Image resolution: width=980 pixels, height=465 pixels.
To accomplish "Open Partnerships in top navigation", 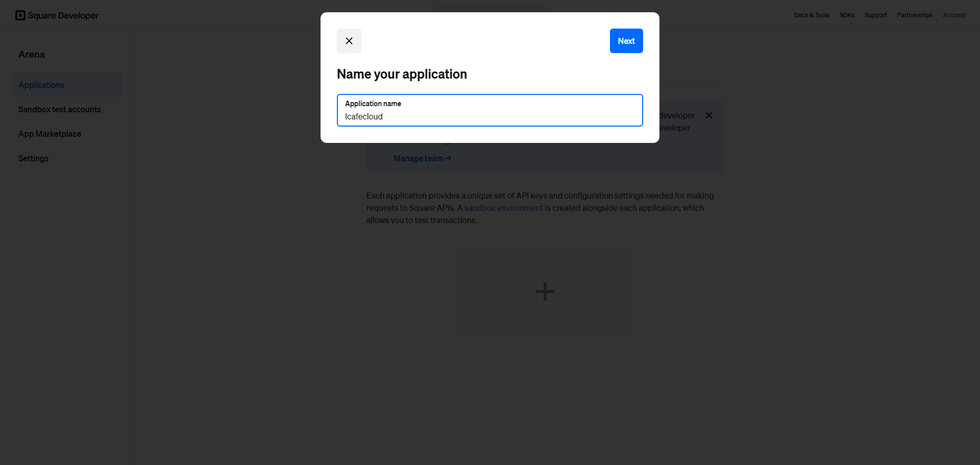I will (x=915, y=15).
